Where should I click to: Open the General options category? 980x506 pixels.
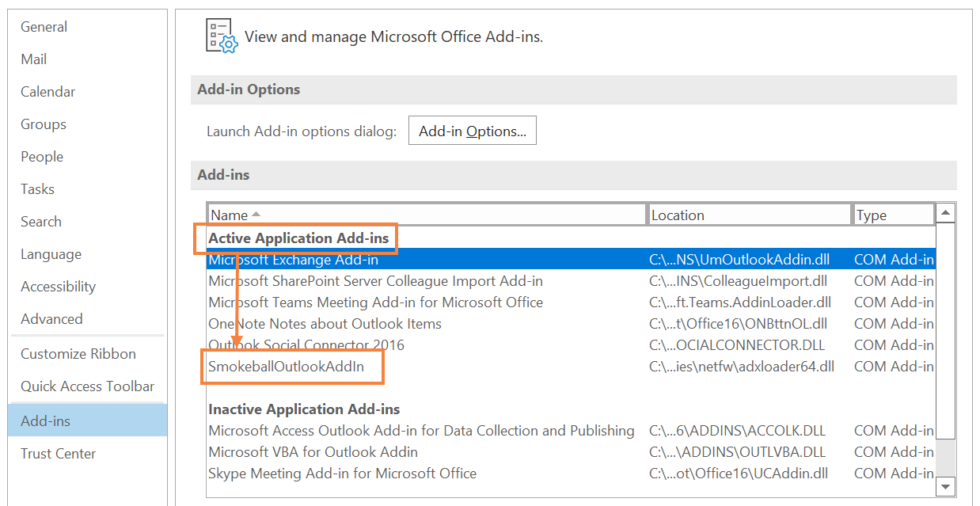point(44,27)
